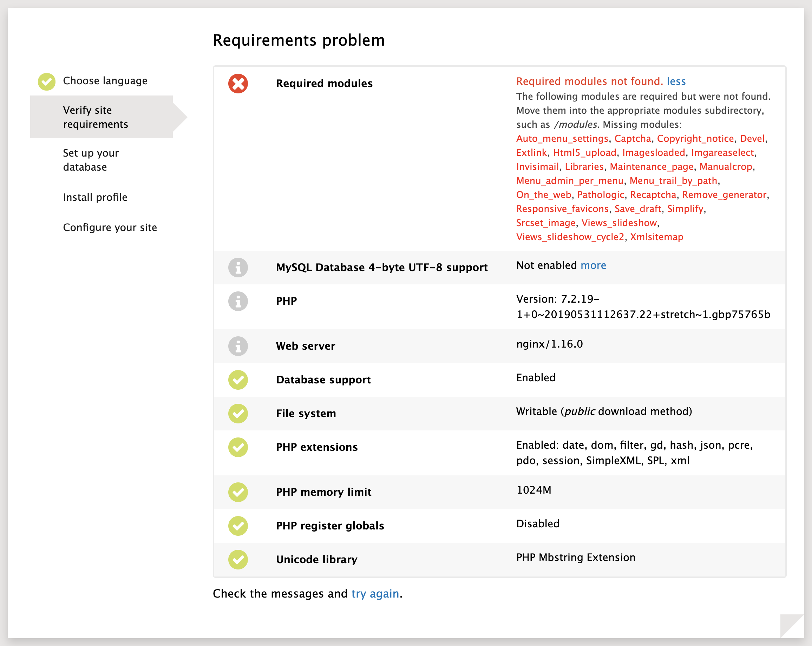Expand MySQL UTF-8 details via more link
The height and width of the screenshot is (646, 812).
pos(594,265)
